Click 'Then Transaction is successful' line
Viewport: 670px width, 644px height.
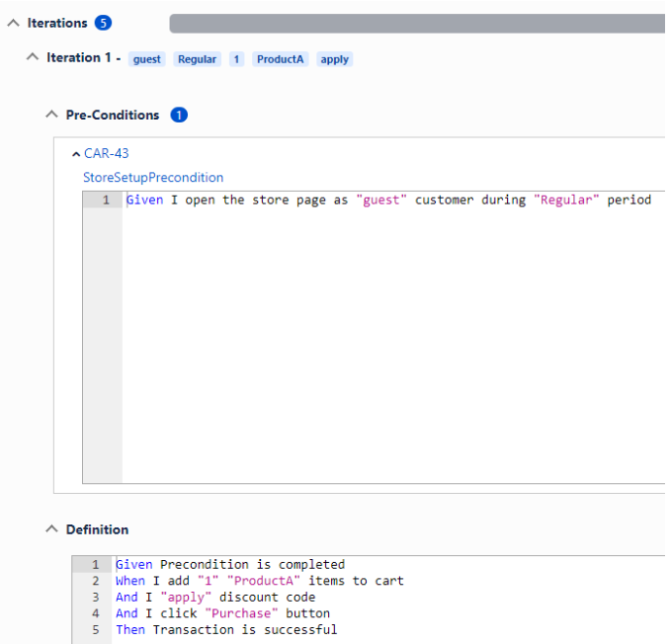(x=226, y=629)
